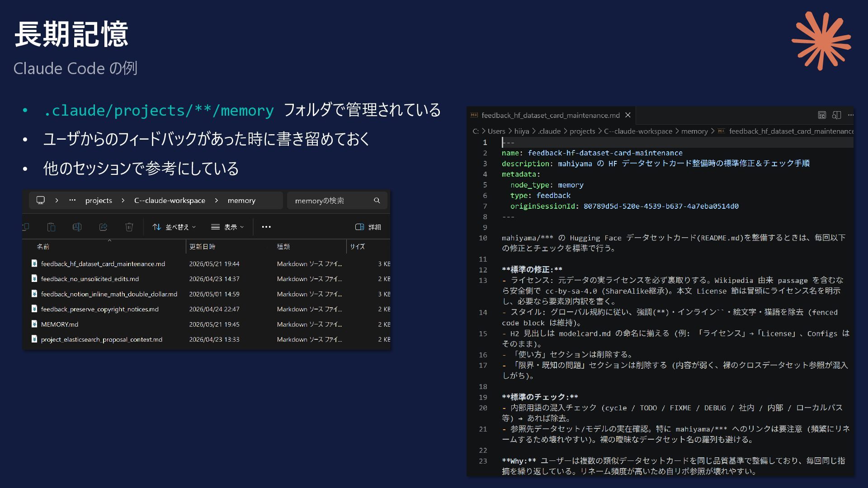Open the C--claude-workspace breadcrumb in Explorer
The image size is (868, 488).
(x=170, y=200)
